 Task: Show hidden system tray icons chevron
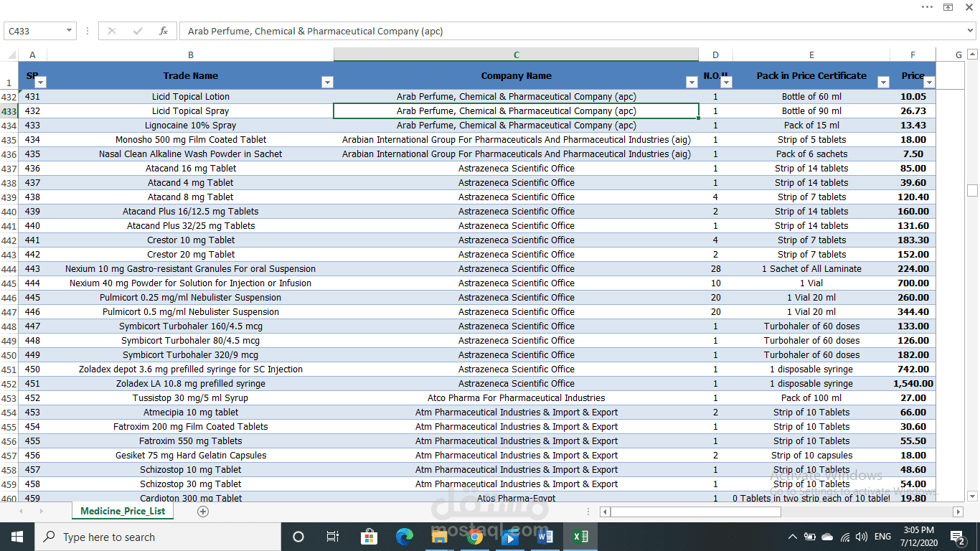coord(793,537)
